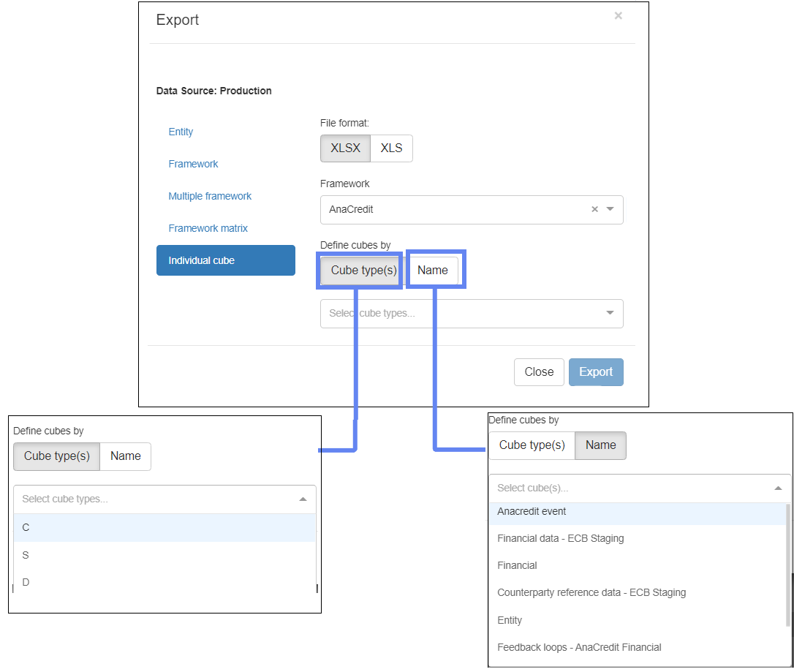Select the Anacredit event cube
This screenshot has width=794, height=672.
[532, 512]
